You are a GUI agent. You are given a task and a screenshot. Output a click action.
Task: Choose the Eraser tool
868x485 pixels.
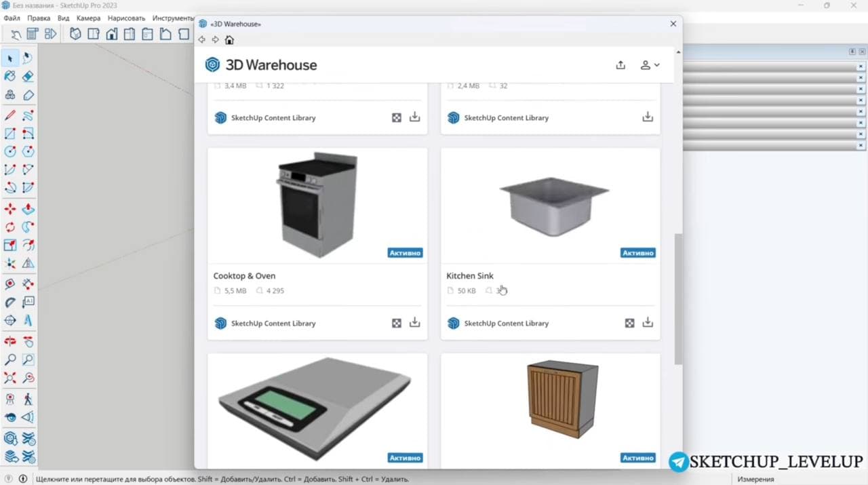pos(28,77)
